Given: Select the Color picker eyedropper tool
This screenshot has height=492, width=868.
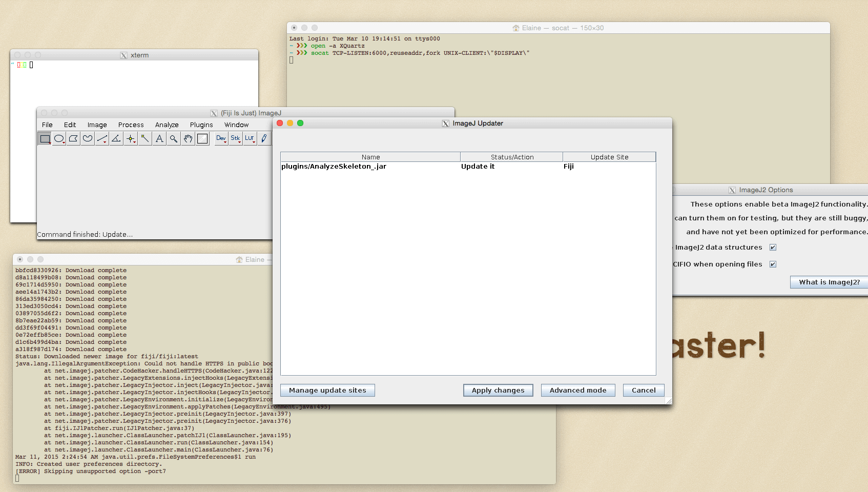Looking at the screenshot, I should coord(203,138).
